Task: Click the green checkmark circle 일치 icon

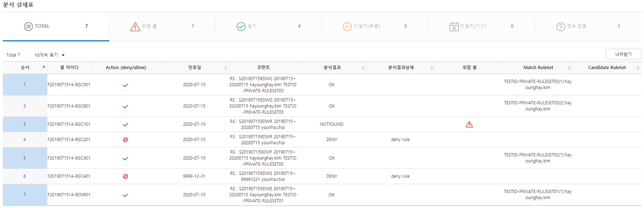Action: pyautogui.click(x=241, y=27)
